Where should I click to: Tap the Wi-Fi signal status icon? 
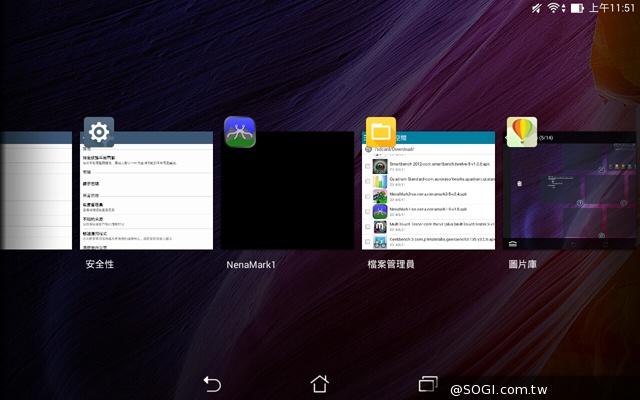pyautogui.click(x=553, y=8)
